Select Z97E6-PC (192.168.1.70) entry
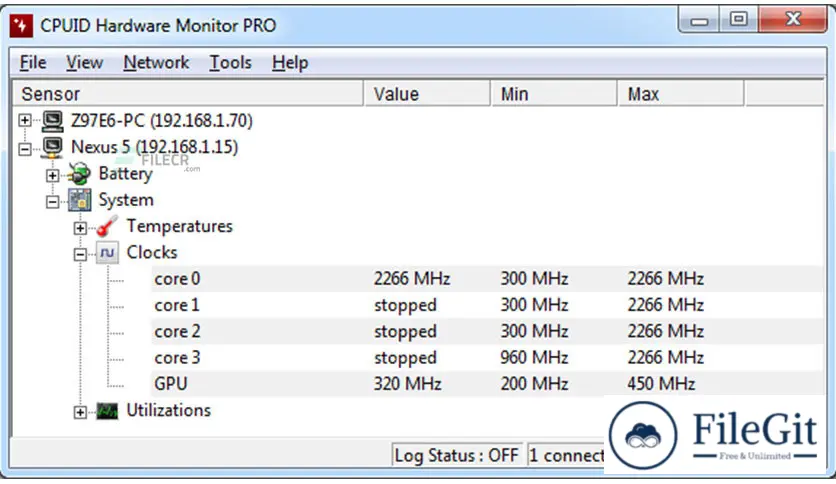This screenshot has width=836, height=484. [162, 120]
